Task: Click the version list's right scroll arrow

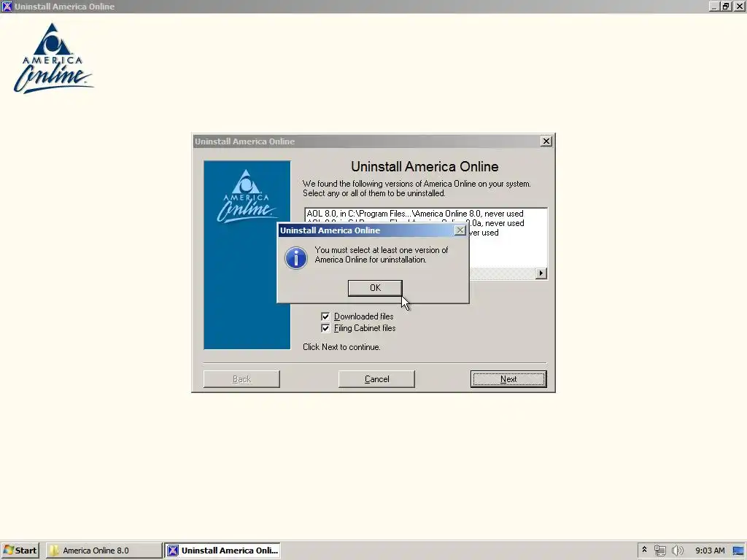Action: pos(541,273)
